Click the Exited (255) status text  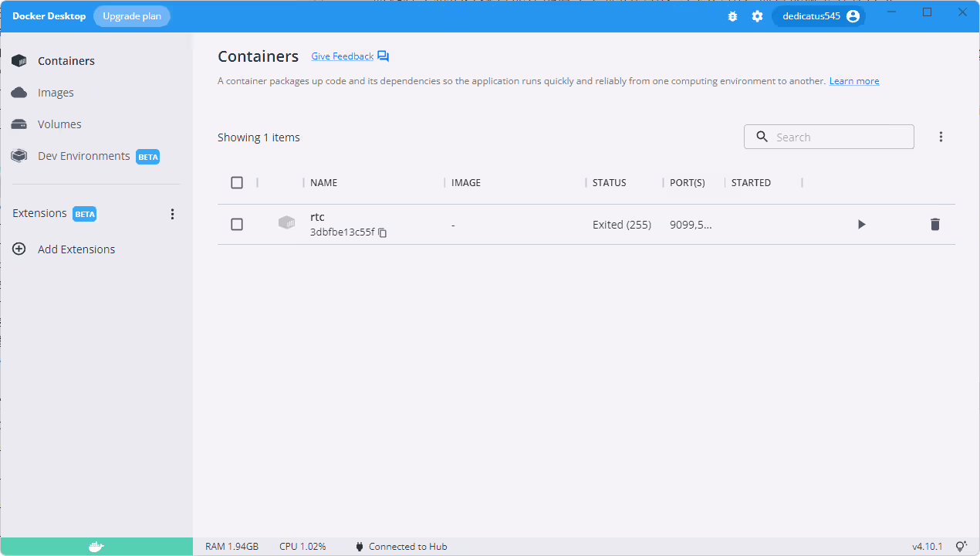click(622, 225)
